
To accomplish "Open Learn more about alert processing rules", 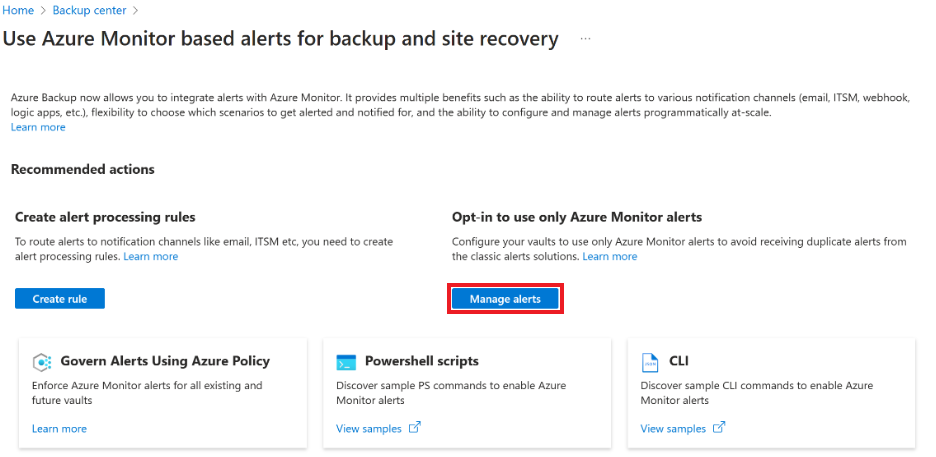I will point(150,256).
